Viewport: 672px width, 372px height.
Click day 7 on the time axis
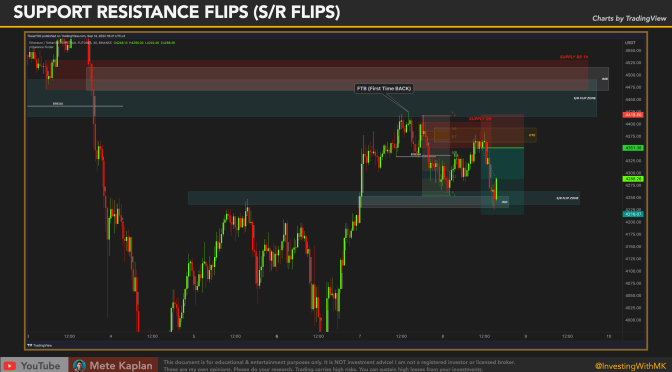tap(360, 336)
